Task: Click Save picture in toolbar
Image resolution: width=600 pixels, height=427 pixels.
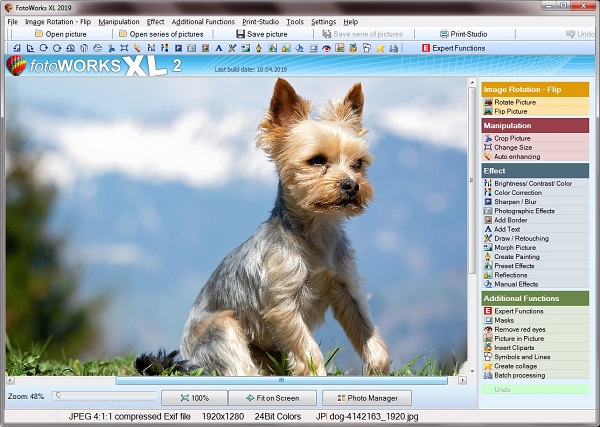Action: (x=262, y=34)
